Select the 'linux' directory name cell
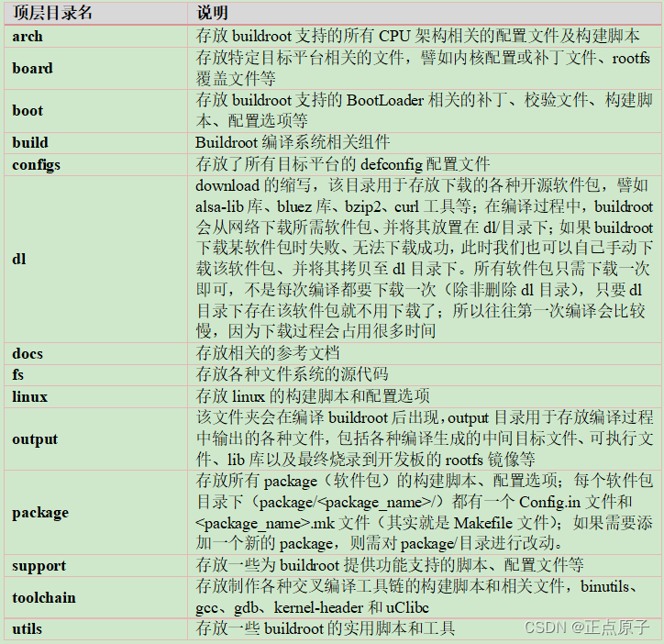Viewport: 664px width, 644px height. pyautogui.click(x=95, y=396)
